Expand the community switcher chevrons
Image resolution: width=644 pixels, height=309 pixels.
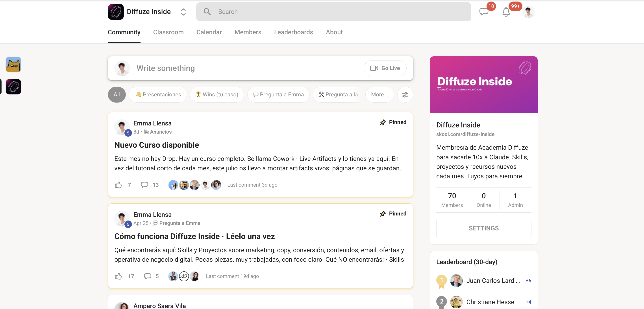point(183,12)
